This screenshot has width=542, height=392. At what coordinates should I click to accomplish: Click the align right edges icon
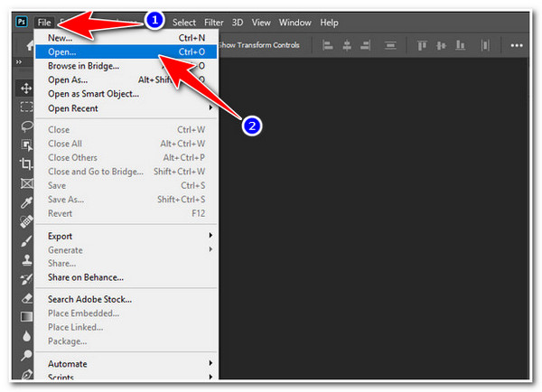(365, 45)
